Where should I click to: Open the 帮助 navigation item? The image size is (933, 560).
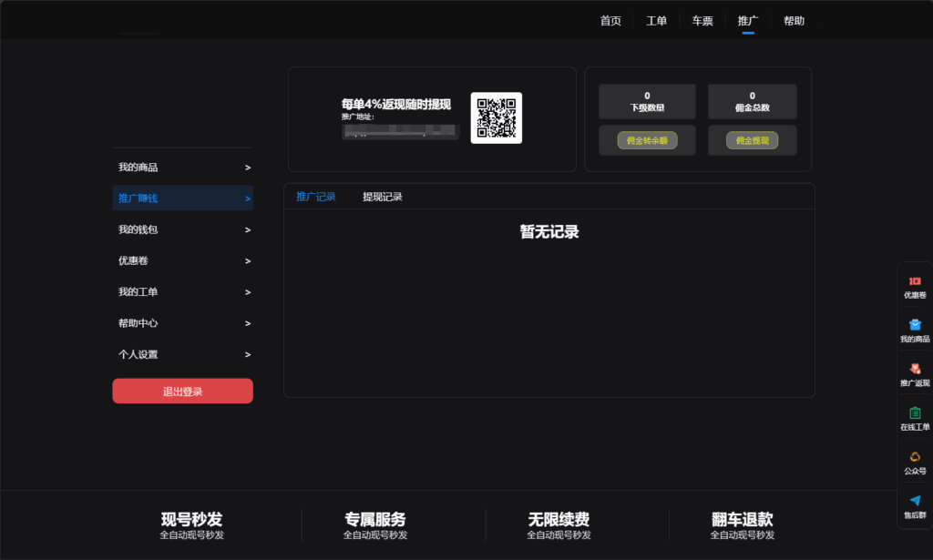(x=794, y=20)
